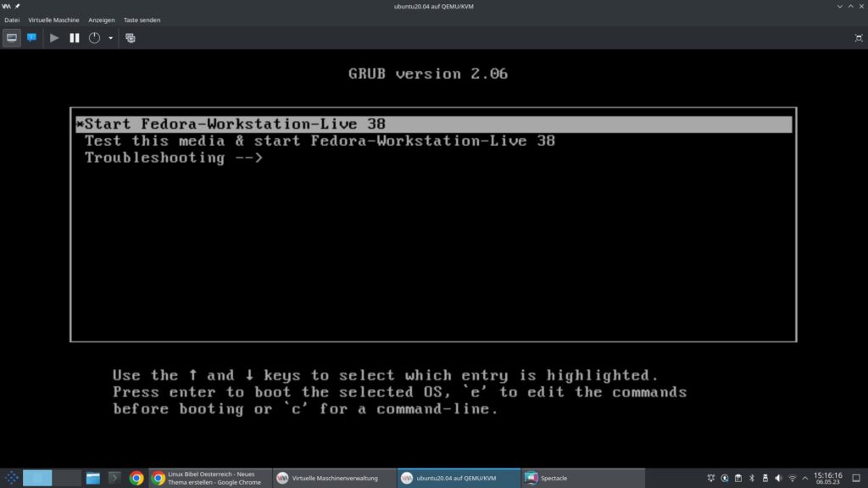
Task: Open the snapshot manager icon
Action: [x=130, y=38]
